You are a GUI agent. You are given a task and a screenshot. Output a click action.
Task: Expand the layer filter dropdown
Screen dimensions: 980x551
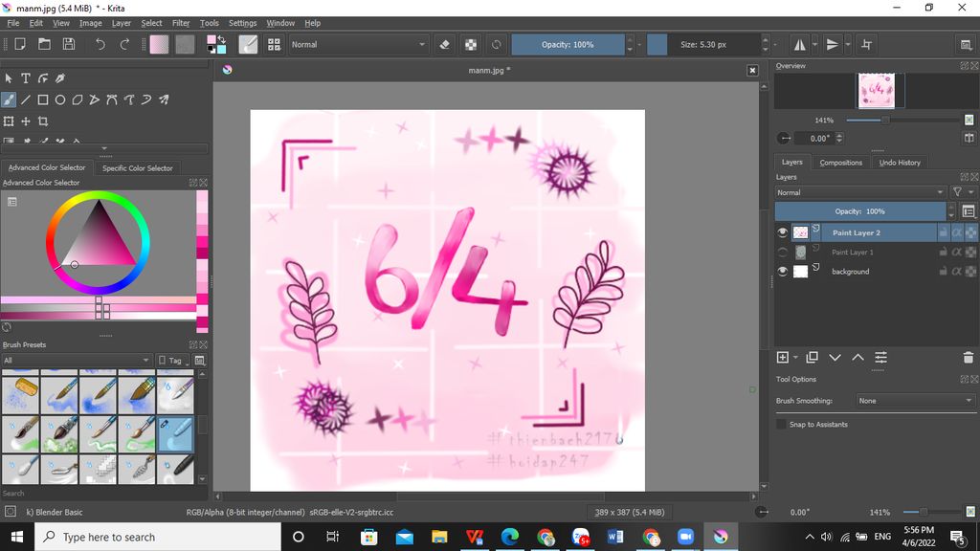(963, 192)
